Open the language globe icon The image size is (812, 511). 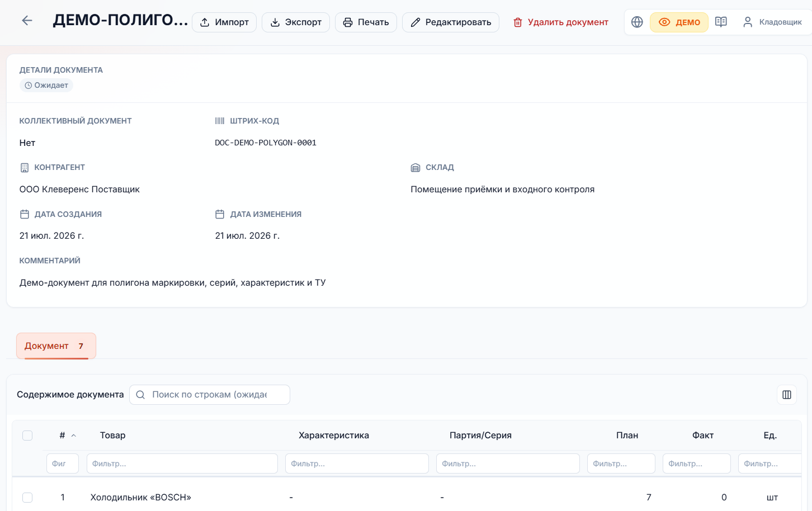click(637, 22)
